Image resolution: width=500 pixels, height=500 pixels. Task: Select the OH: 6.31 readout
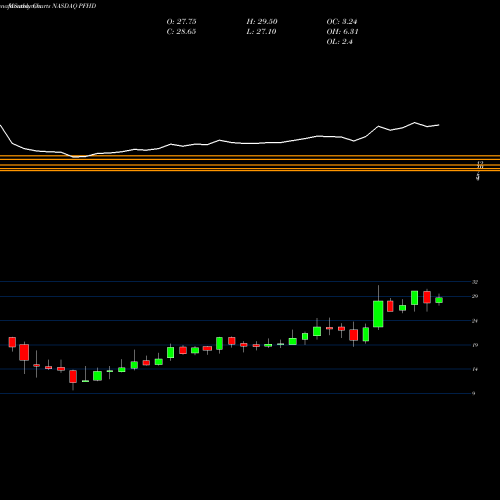click(342, 32)
